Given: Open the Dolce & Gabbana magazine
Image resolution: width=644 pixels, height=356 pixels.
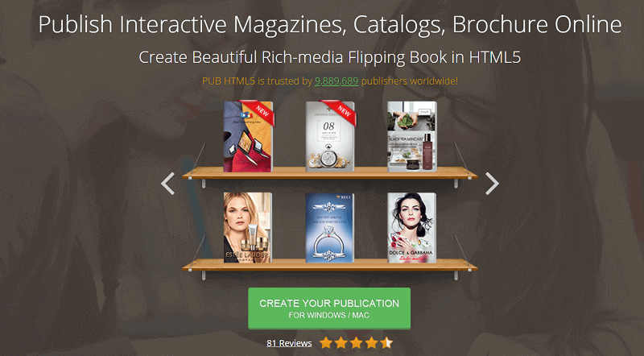Looking at the screenshot, I should tap(411, 228).
